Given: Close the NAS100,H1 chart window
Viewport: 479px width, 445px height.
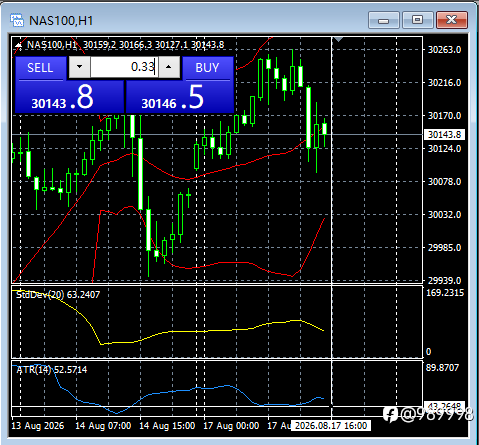Looking at the screenshot, I should pos(452,20).
